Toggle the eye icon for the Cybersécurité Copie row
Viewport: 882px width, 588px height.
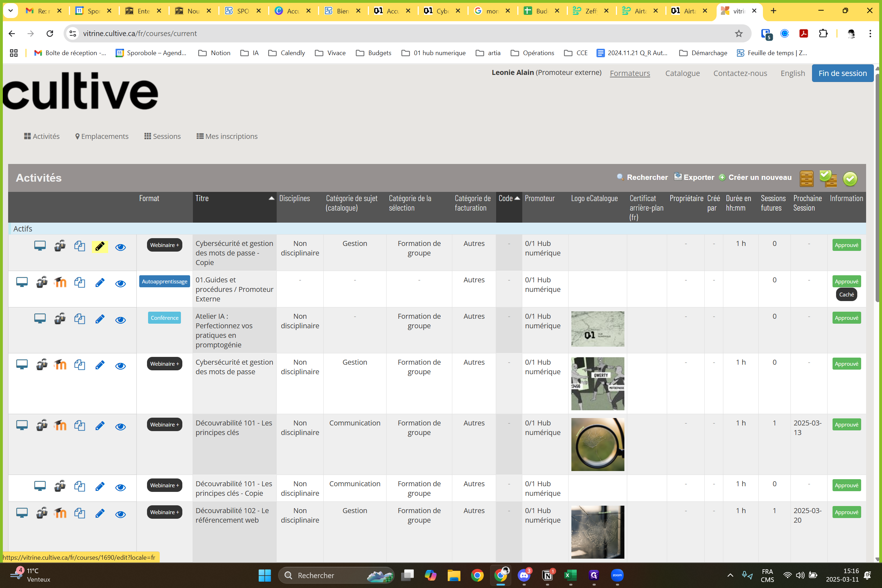pos(120,247)
